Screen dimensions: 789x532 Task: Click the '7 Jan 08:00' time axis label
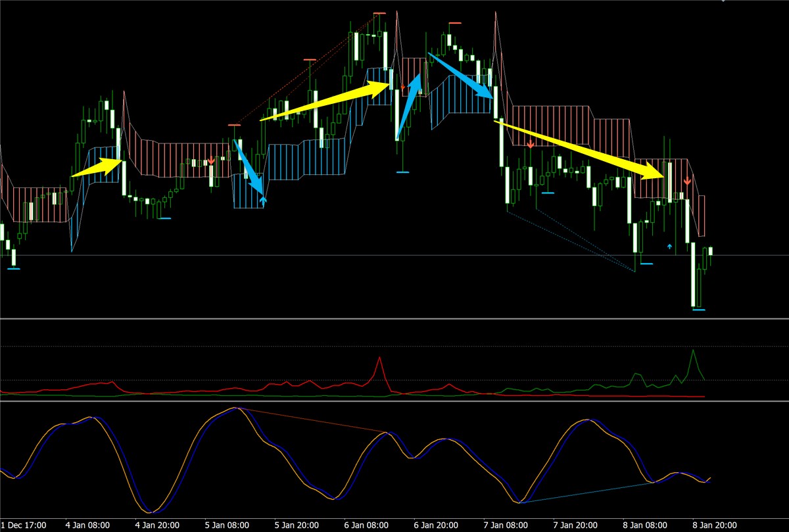tap(504, 525)
